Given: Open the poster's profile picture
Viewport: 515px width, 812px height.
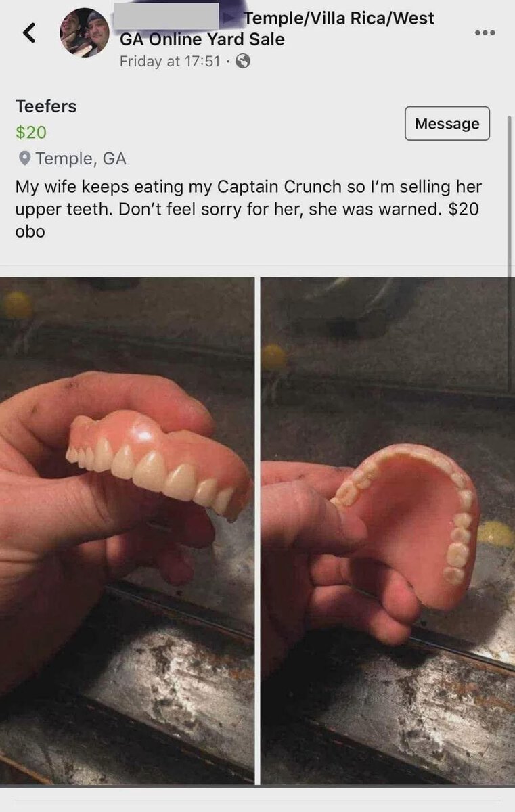Looking at the screenshot, I should click(85, 32).
